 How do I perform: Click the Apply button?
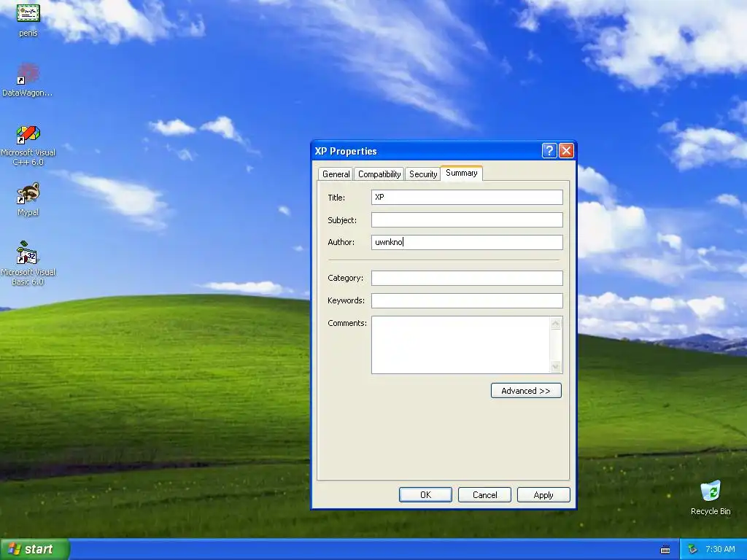pyautogui.click(x=543, y=495)
